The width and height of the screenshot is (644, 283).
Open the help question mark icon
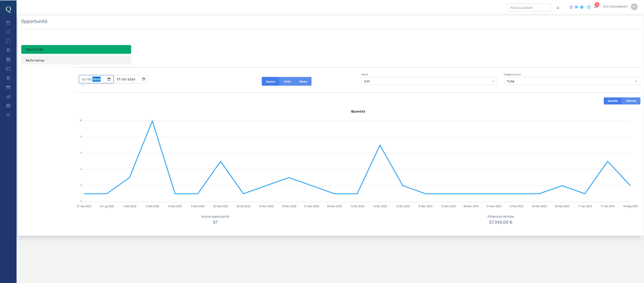(571, 7)
